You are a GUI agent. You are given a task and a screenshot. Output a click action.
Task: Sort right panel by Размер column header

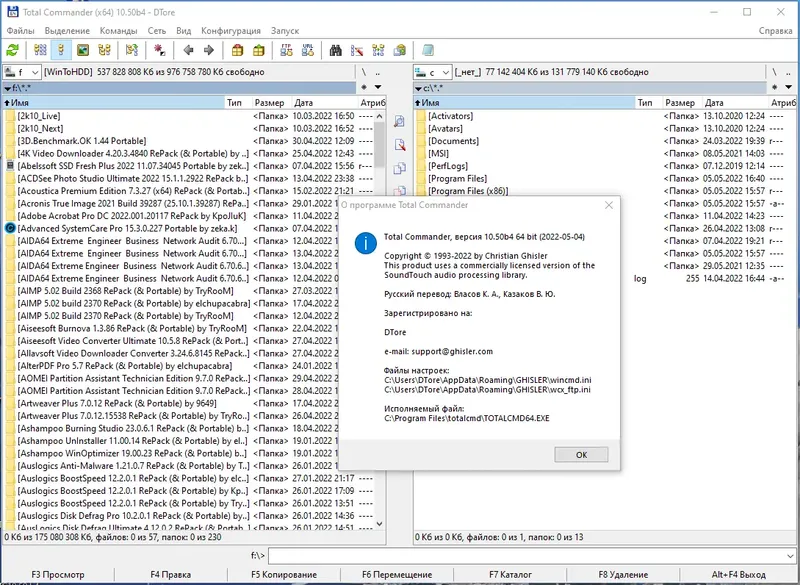pos(681,103)
